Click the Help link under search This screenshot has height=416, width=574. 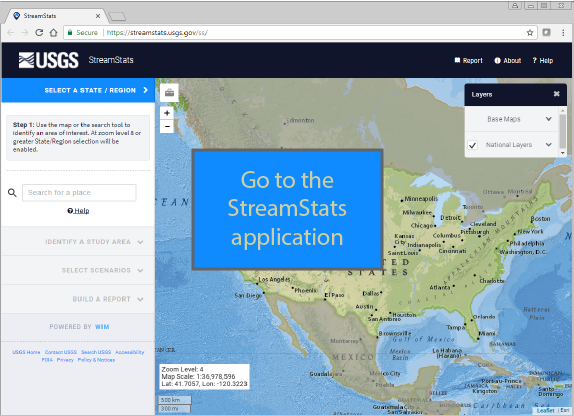(x=78, y=211)
